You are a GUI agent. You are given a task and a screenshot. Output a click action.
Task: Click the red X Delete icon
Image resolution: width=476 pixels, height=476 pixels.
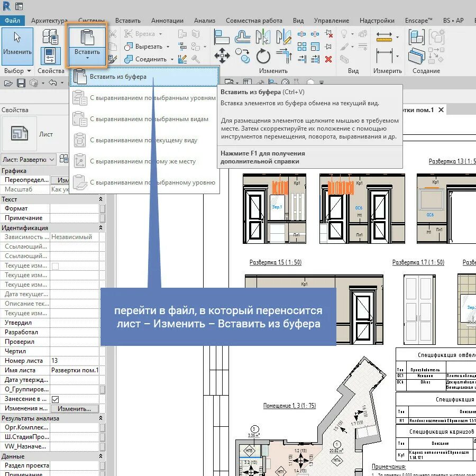click(x=328, y=59)
